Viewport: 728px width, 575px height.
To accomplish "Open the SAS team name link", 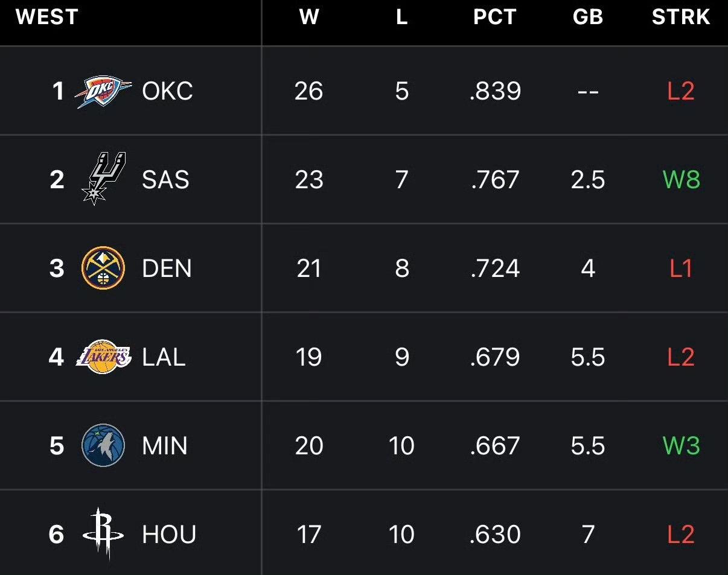I will [165, 180].
